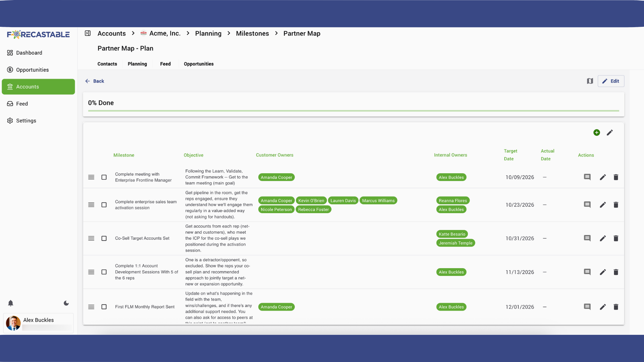Click the 0% Done progress bar
The height and width of the screenshot is (362, 644).
[x=353, y=111]
